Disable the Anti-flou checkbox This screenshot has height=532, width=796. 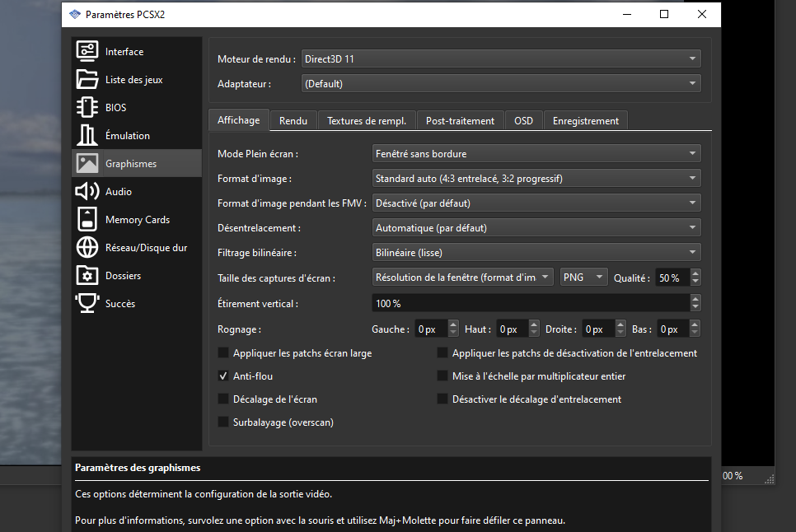pyautogui.click(x=223, y=376)
